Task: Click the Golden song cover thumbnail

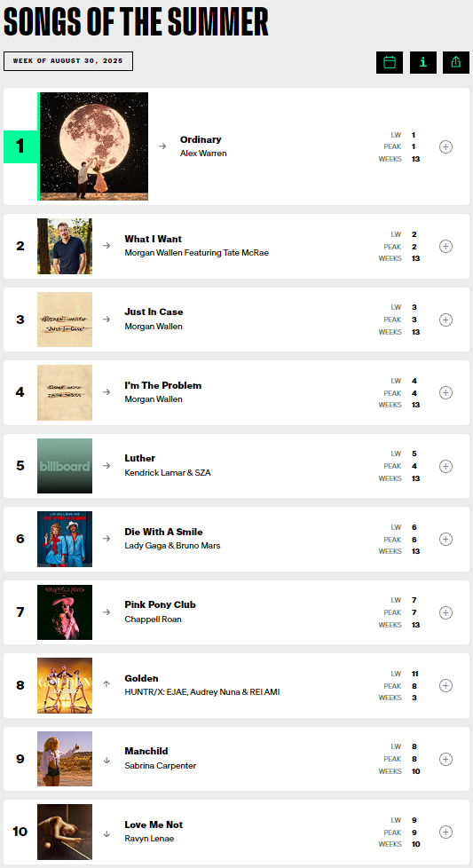Action: (x=65, y=685)
